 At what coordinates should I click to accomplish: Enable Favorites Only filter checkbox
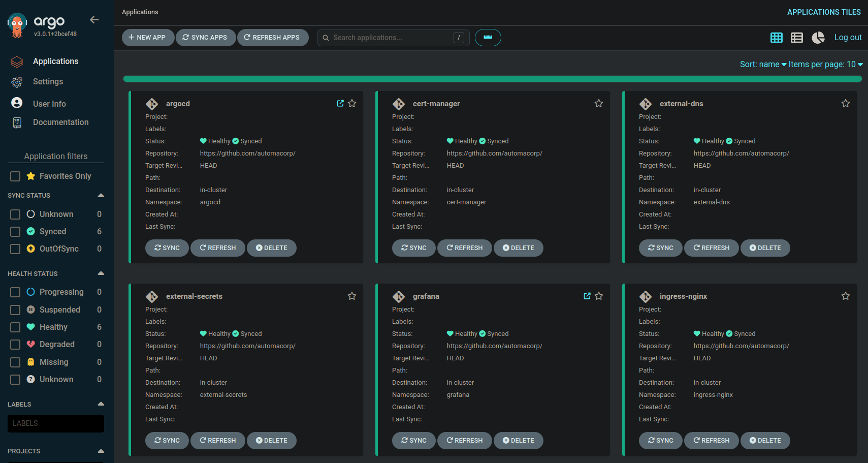(x=15, y=176)
